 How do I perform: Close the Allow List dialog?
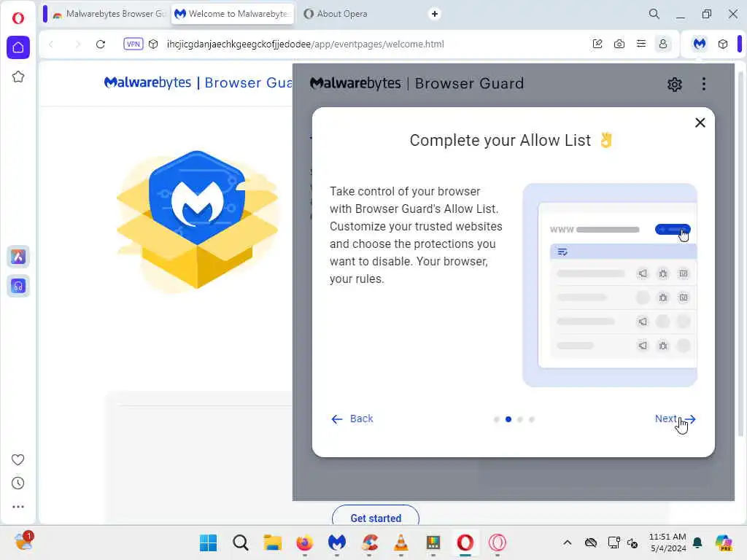pyautogui.click(x=700, y=122)
